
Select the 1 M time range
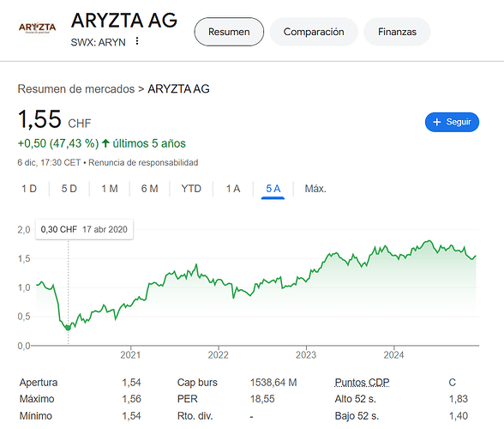110,189
